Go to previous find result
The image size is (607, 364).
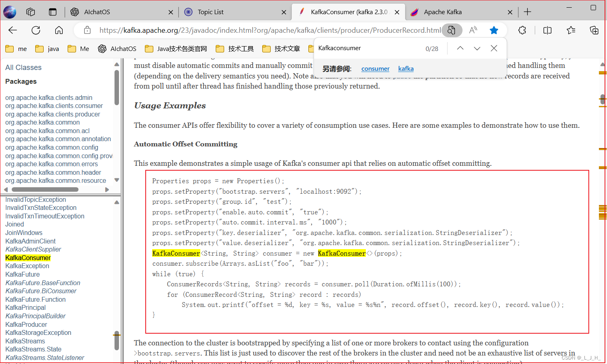tap(460, 48)
